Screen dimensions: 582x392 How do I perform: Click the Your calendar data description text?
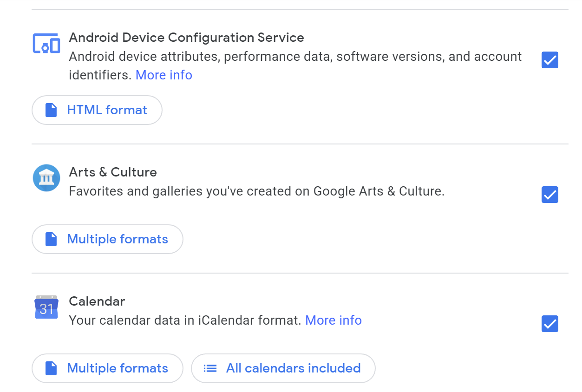185,320
